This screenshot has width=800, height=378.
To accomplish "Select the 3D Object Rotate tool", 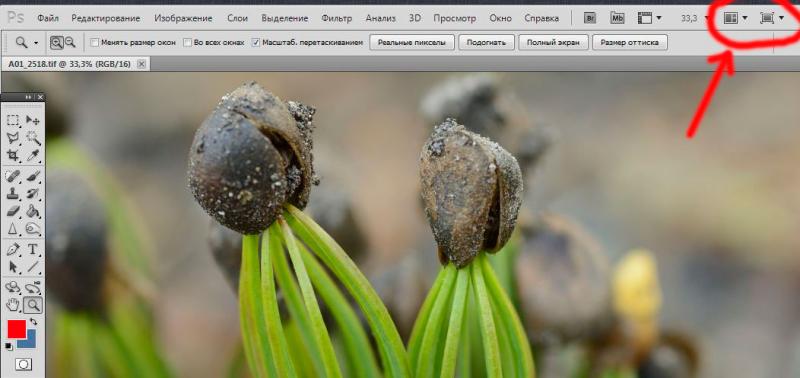I will 13,288.
